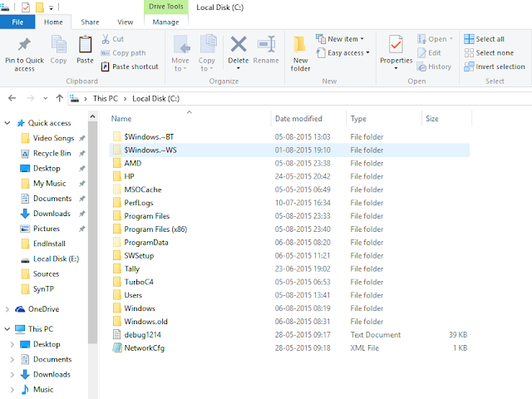Viewport: 532px width, 399px height.
Task: Click quick access toolbar Properties icon
Action: tap(26, 7)
